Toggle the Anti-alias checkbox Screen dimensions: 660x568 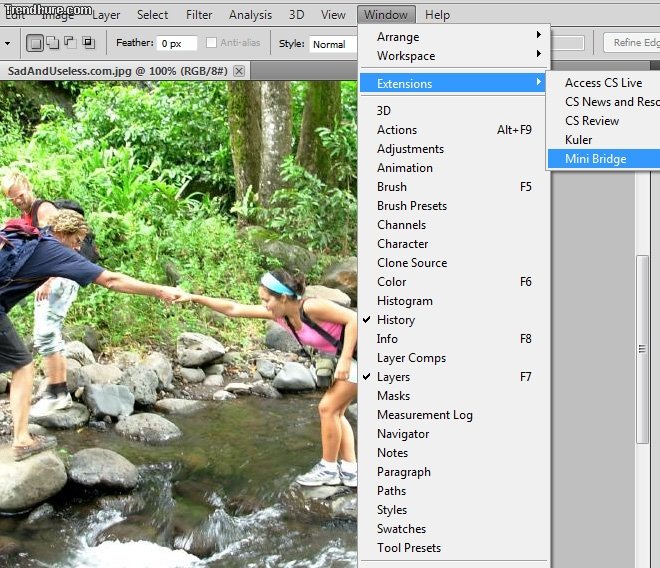(211, 43)
